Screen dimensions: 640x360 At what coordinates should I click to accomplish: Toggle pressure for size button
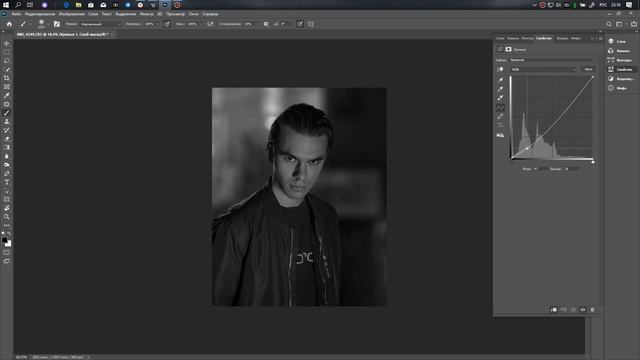pos(300,24)
